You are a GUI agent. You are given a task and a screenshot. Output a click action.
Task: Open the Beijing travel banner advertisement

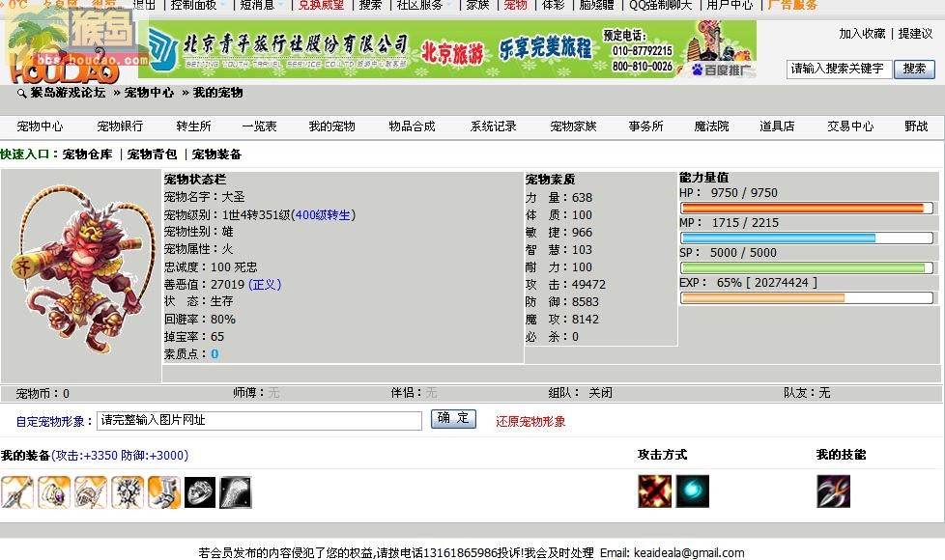447,49
